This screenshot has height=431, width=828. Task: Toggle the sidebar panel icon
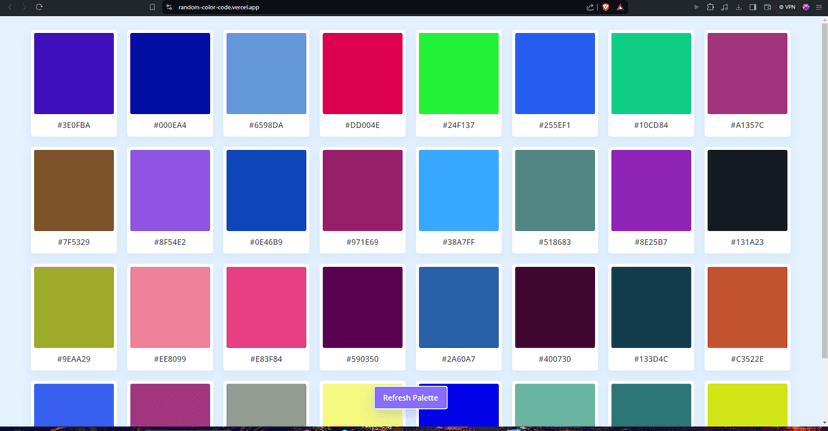point(753,7)
